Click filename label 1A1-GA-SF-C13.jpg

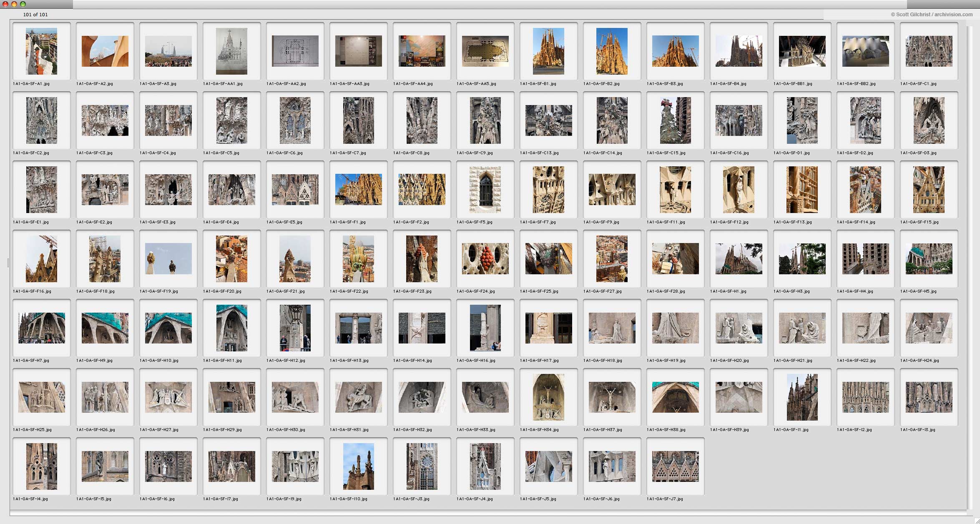click(539, 153)
